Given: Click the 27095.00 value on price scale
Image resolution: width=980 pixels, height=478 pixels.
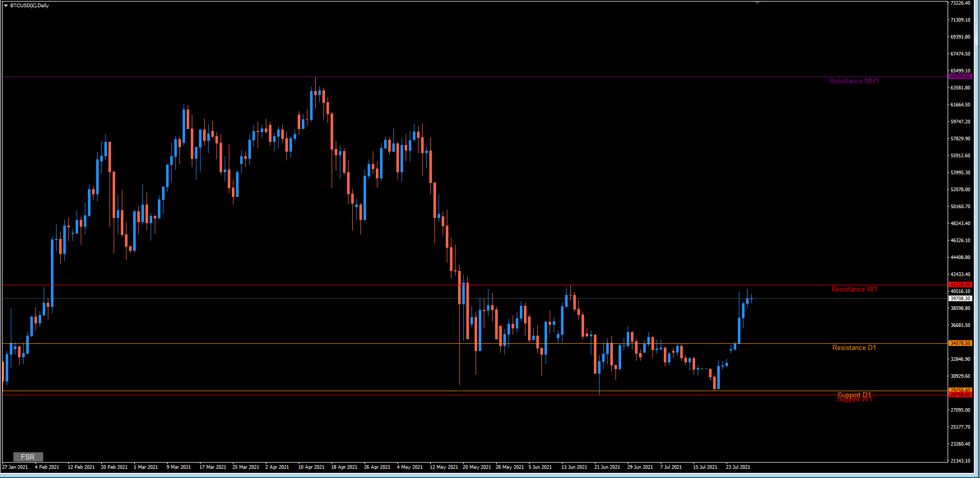Looking at the screenshot, I should pyautogui.click(x=960, y=410).
